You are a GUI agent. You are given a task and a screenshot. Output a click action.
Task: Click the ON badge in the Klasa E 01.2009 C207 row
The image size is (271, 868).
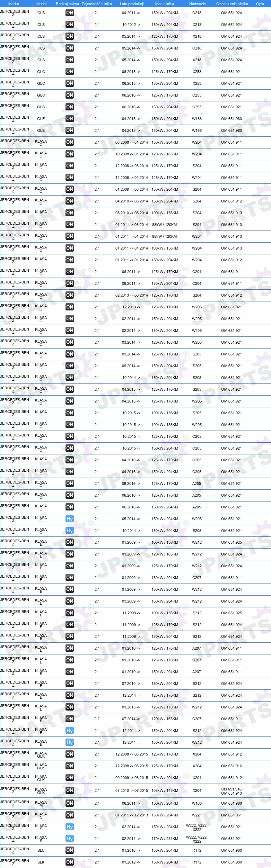(70, 578)
